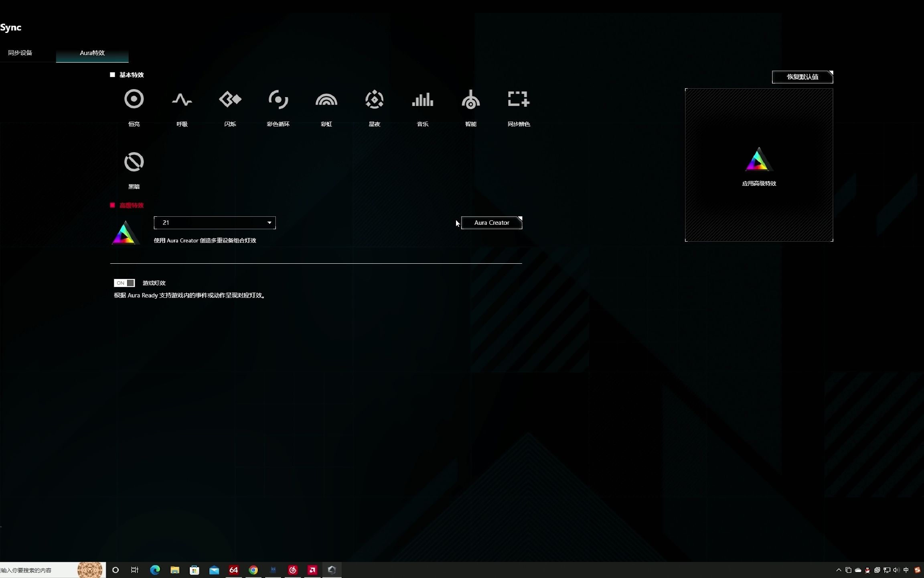Click the 高级特效 section heading

tap(132, 206)
